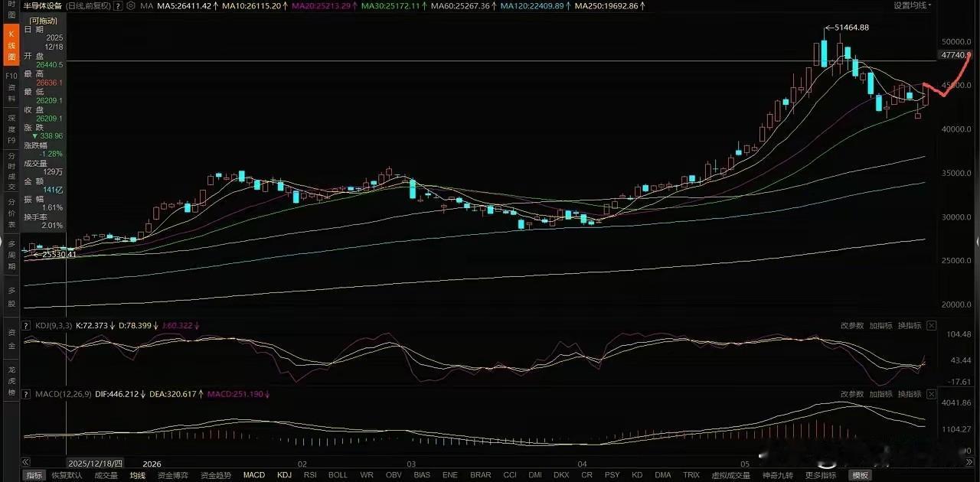Select 资金博弈 indicator
Image resolution: width=980 pixels, height=482 pixels.
[x=172, y=475]
